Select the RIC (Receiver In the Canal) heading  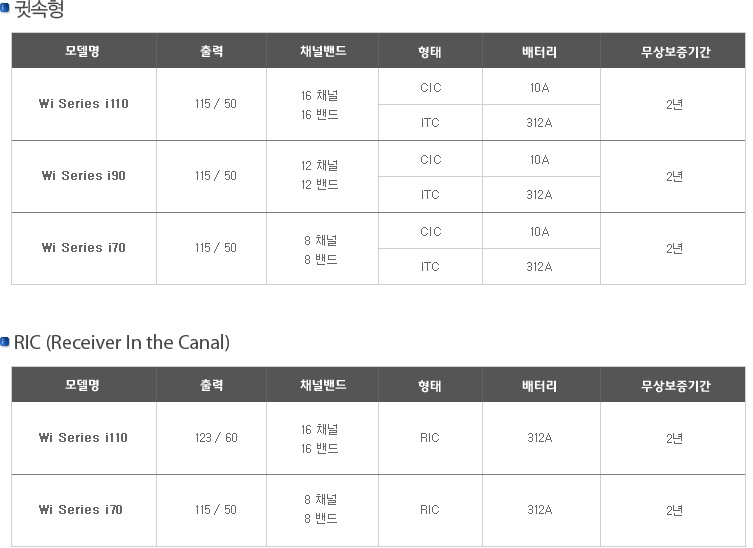(x=121, y=342)
